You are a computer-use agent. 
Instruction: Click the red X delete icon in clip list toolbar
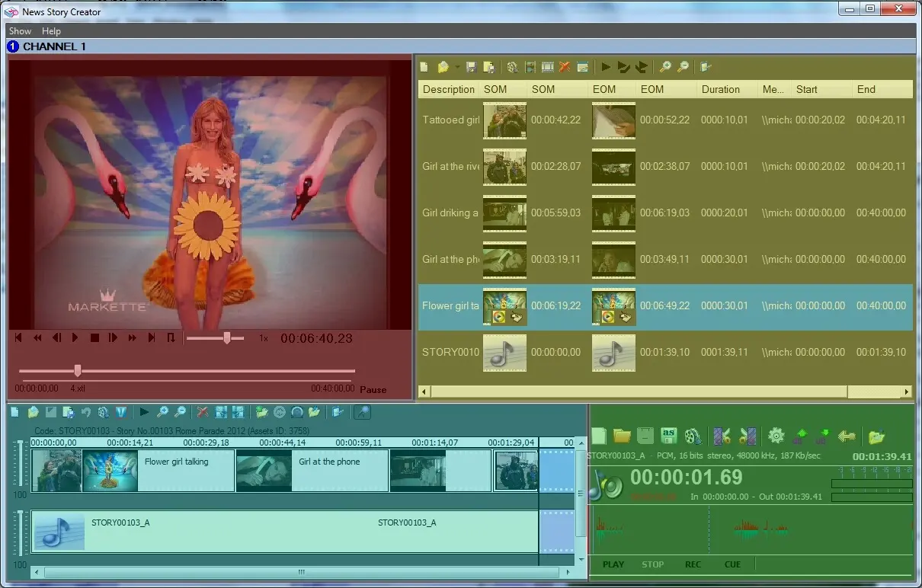(565, 67)
